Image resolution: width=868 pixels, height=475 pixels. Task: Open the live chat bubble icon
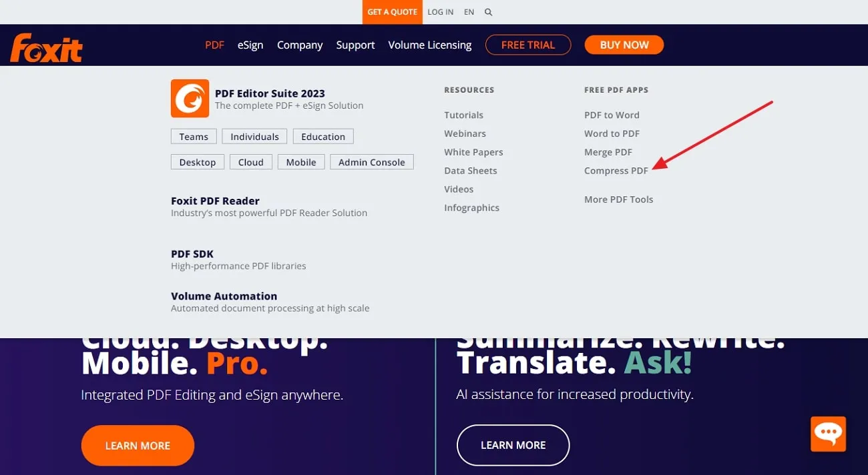pos(828,434)
